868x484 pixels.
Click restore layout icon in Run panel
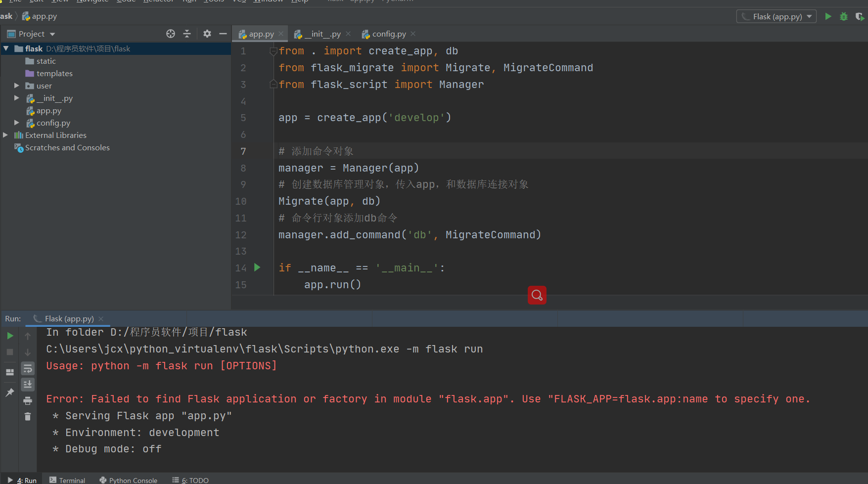(x=10, y=372)
